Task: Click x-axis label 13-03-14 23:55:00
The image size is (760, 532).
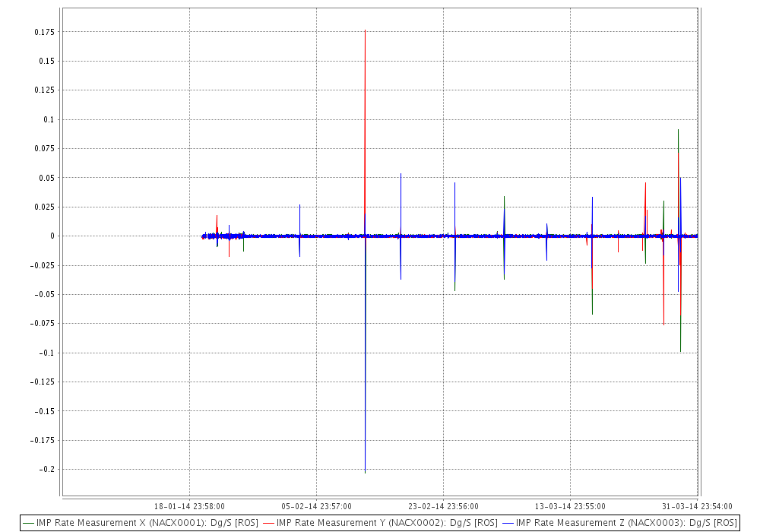Action: coord(570,506)
